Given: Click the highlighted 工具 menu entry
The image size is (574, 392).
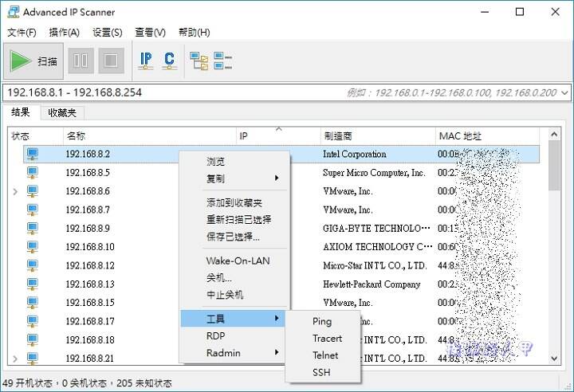Looking at the screenshot, I should pos(233,319).
